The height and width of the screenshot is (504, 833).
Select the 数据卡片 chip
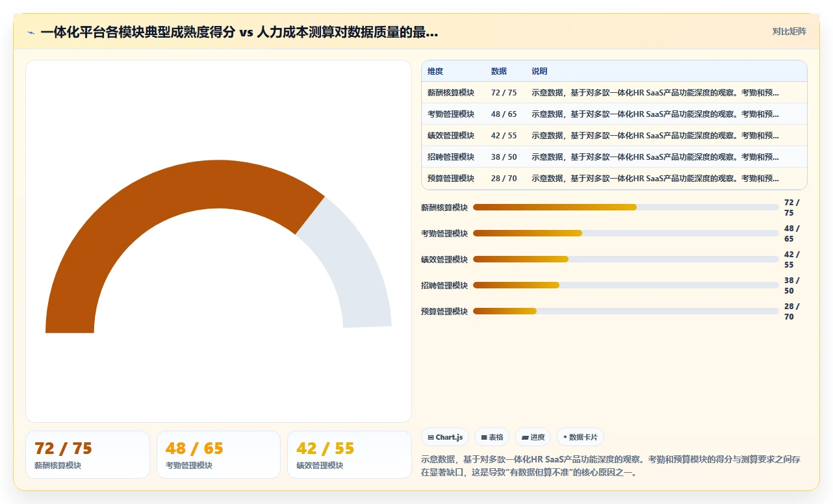580,437
